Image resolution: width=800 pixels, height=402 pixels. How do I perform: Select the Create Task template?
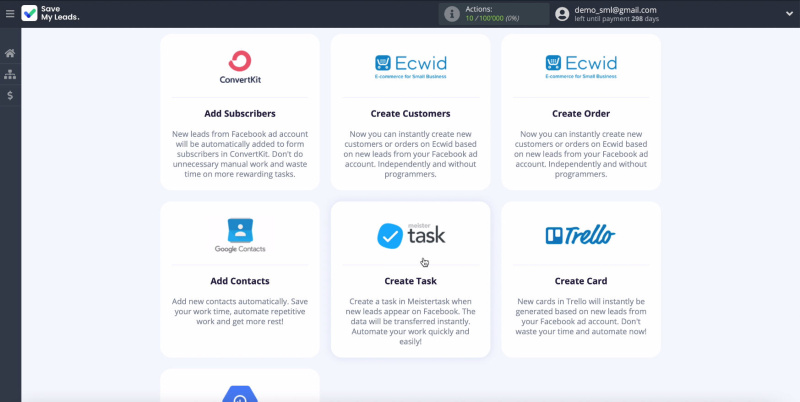click(410, 281)
